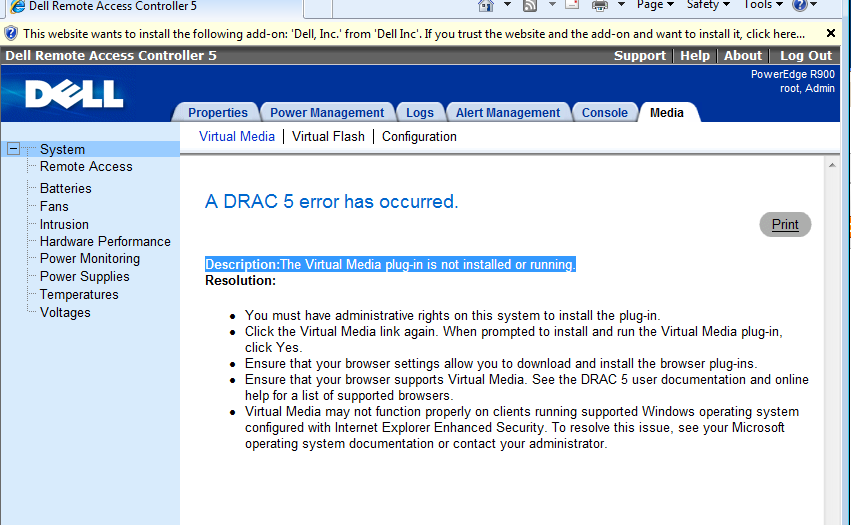This screenshot has width=851, height=525.
Task: Open the Print options dropdown arrow
Action: tap(621, 5)
